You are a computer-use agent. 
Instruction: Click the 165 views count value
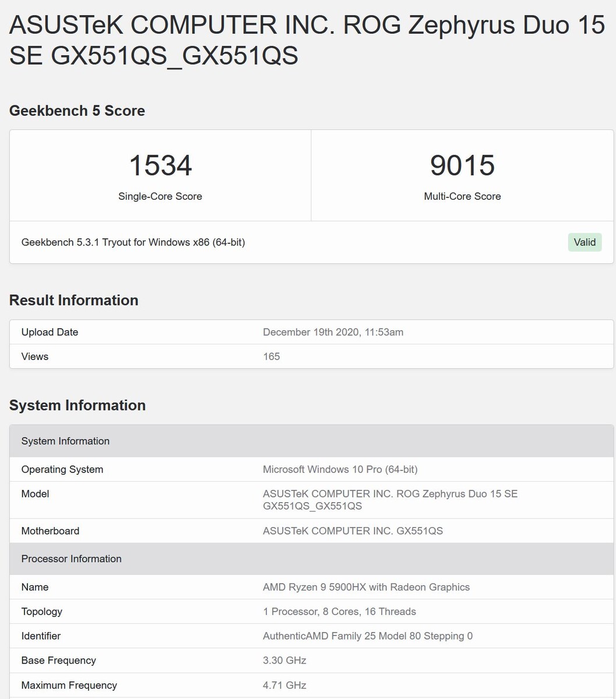tap(272, 356)
